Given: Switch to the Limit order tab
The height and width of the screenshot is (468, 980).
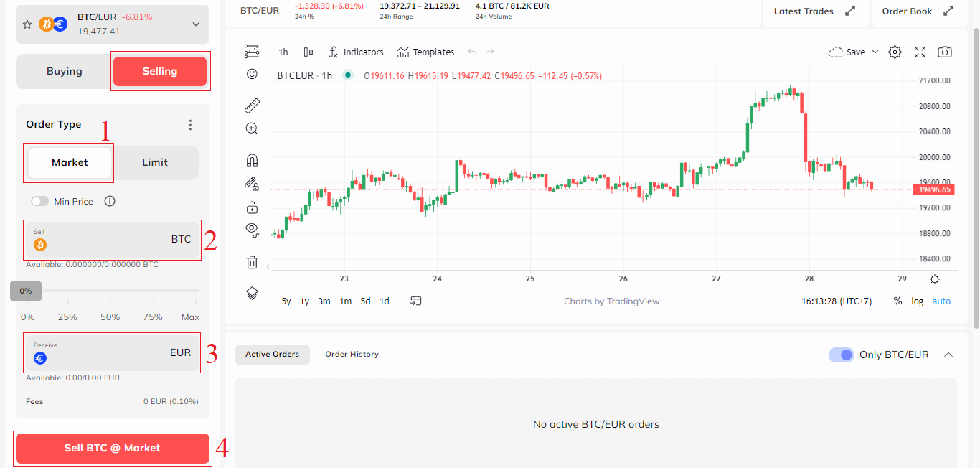Looking at the screenshot, I should pos(155,162).
